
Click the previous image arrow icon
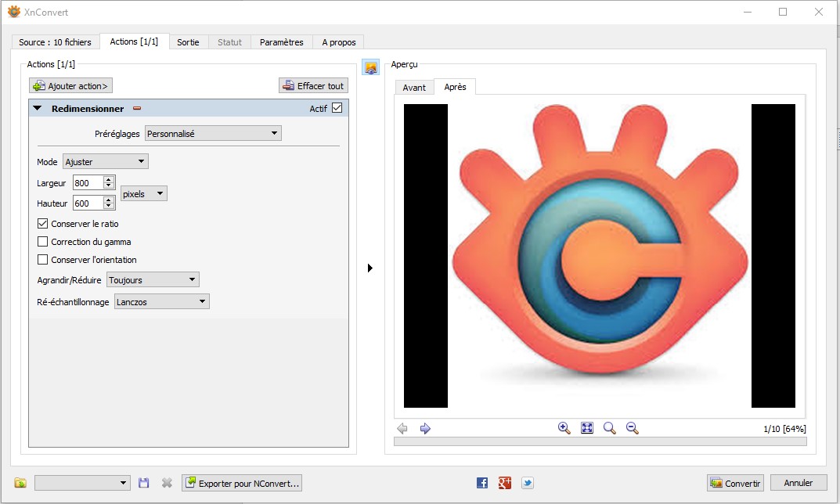(x=402, y=428)
